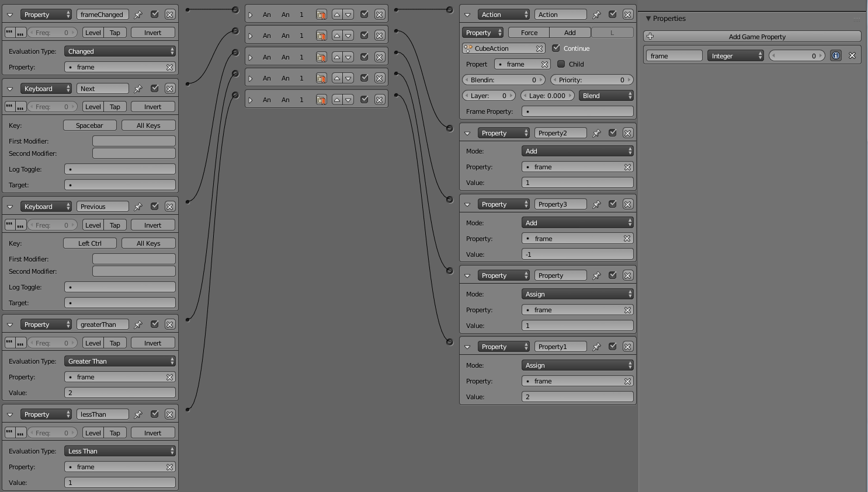Collapse the frameChanged sensor
868x492 pixels.
tap(10, 15)
